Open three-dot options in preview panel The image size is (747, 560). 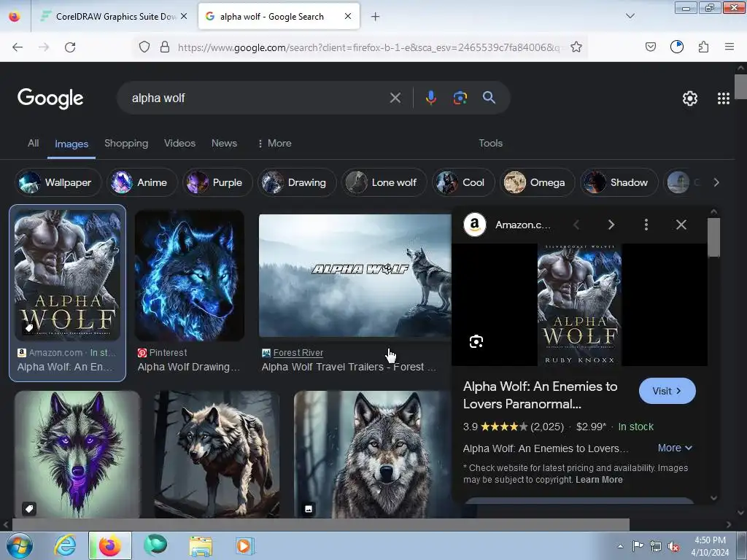pos(646,225)
